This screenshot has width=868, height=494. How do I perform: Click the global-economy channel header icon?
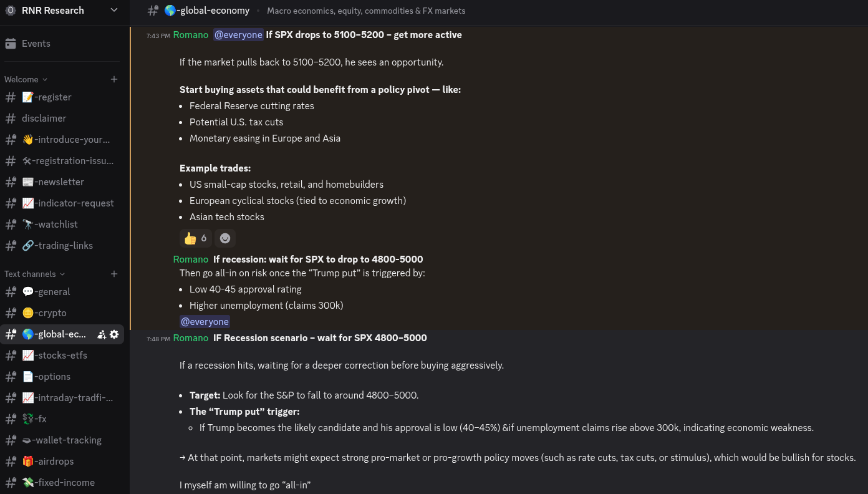(153, 10)
